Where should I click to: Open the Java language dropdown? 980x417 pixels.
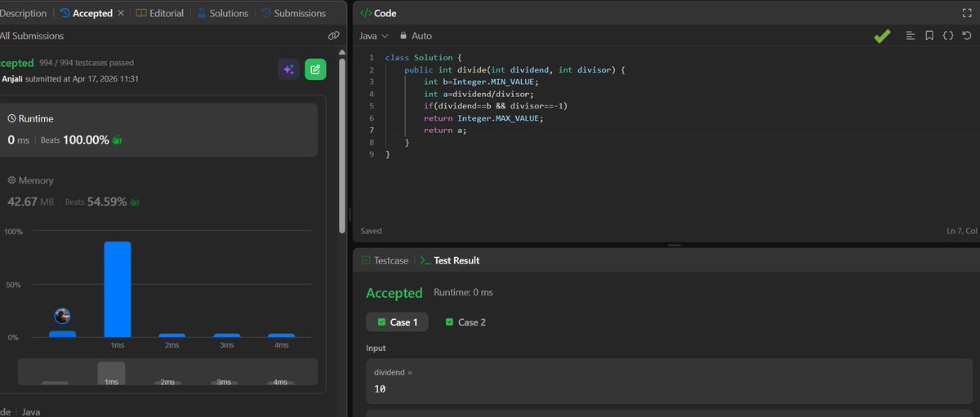[x=374, y=36]
